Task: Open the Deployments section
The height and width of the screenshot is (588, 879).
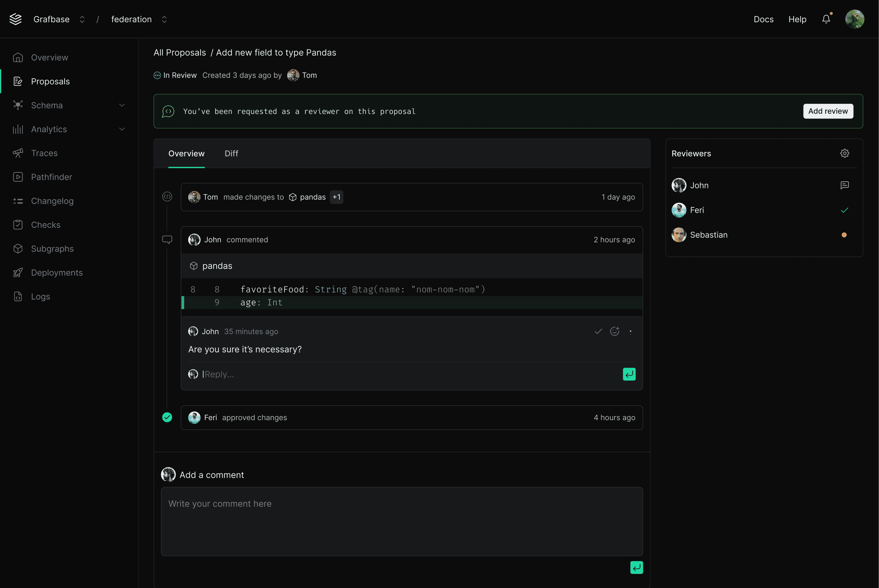Action: tap(57, 273)
